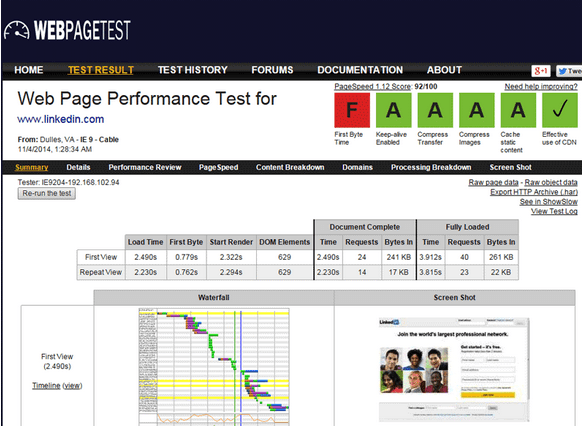
Task: Click the Fully Loaded Bytes In 261 KB
Action: coord(501,257)
